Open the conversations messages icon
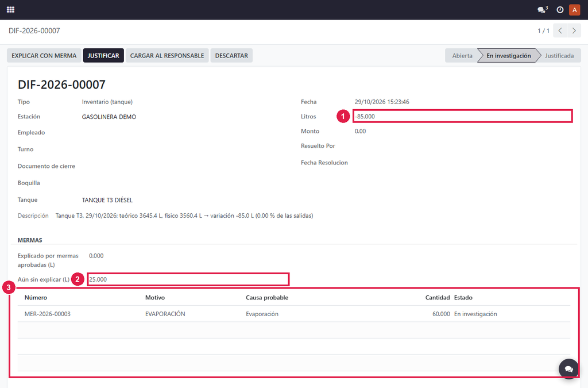This screenshot has width=588, height=388. tap(542, 10)
